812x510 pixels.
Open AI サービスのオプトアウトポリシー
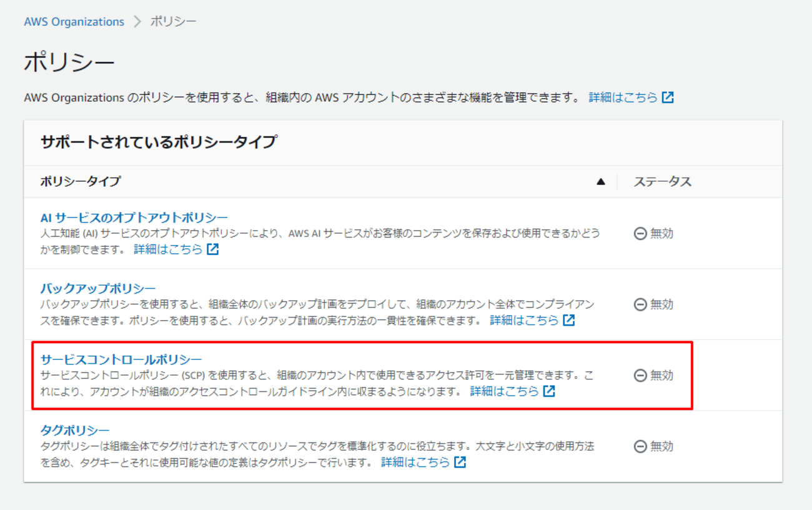tap(134, 217)
